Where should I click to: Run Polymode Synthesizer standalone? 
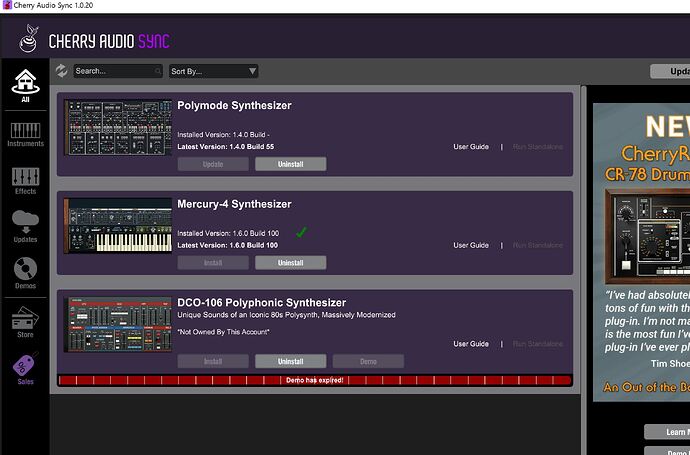coord(538,147)
